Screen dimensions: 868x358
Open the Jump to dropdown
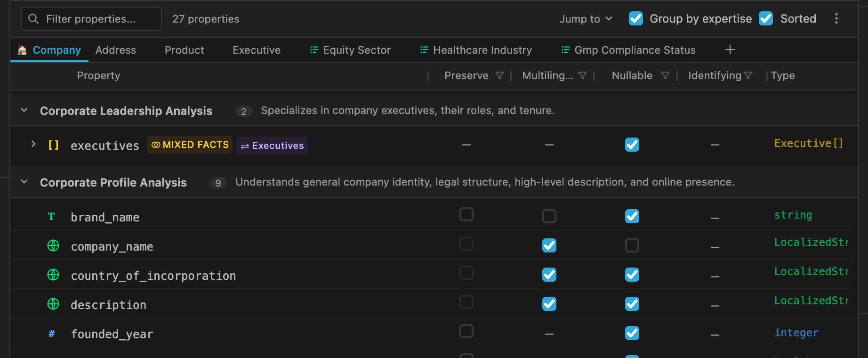click(x=586, y=19)
